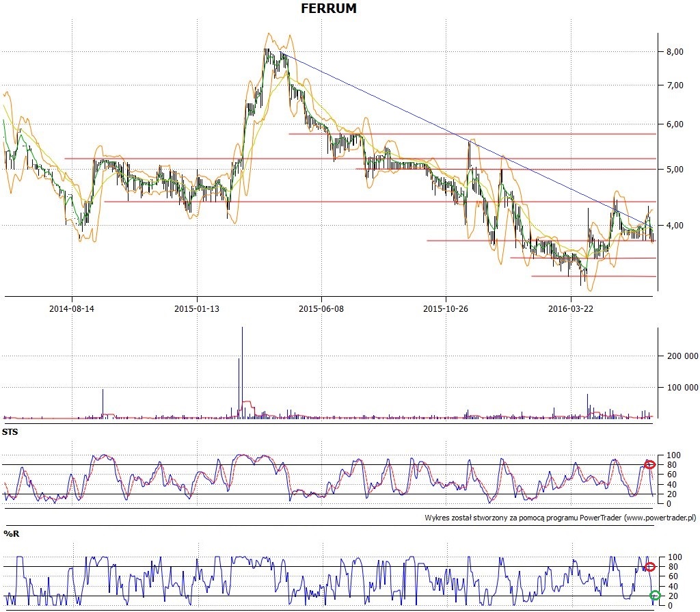Viewport: 700px width, 612px height.
Task: Select the 2015-06-08 date label
Action: click(x=321, y=308)
